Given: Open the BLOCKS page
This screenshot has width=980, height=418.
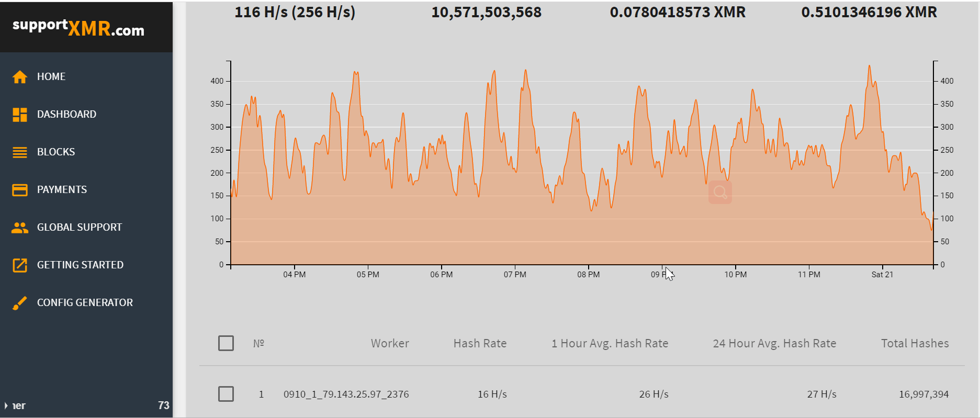Looking at the screenshot, I should click(x=56, y=152).
